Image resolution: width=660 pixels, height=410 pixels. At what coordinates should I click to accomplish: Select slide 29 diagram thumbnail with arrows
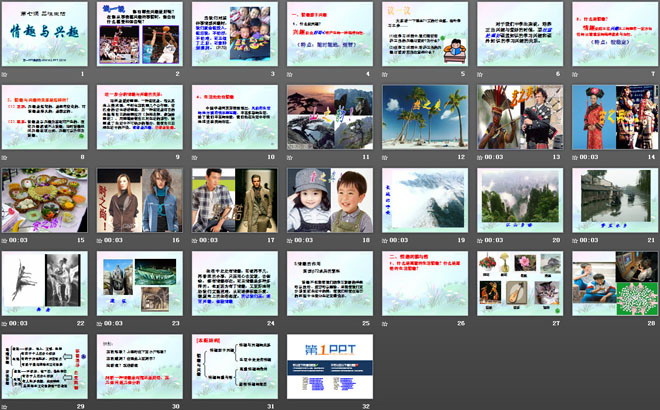point(45,367)
